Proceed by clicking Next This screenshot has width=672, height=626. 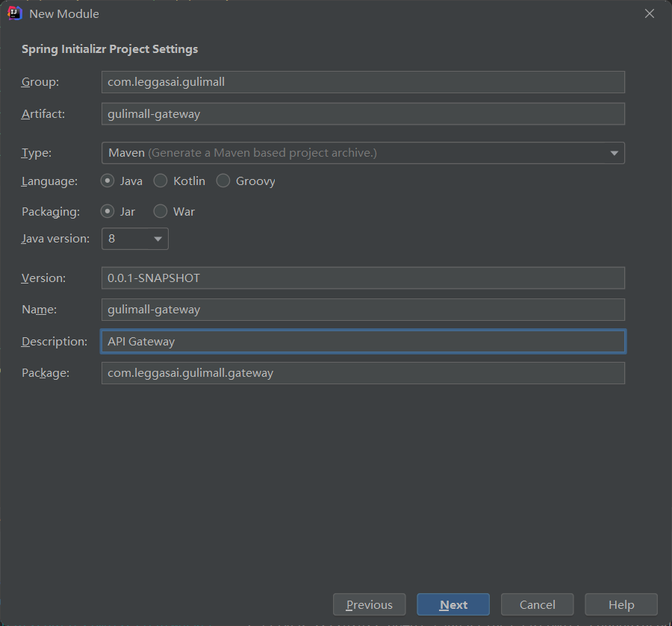click(453, 604)
